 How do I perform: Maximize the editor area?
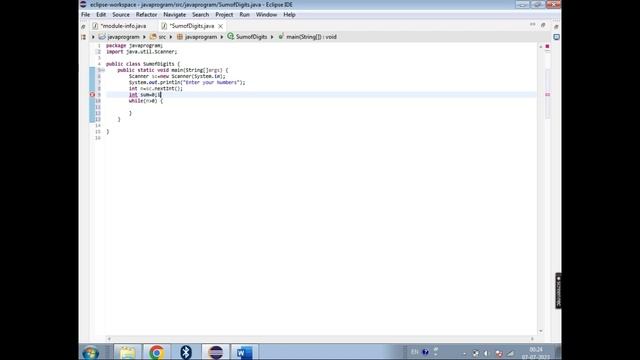[x=543, y=25]
